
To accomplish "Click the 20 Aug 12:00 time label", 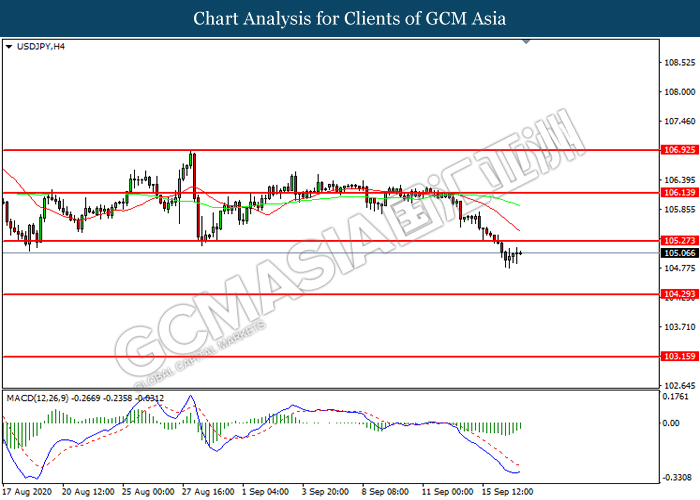I will [88, 492].
